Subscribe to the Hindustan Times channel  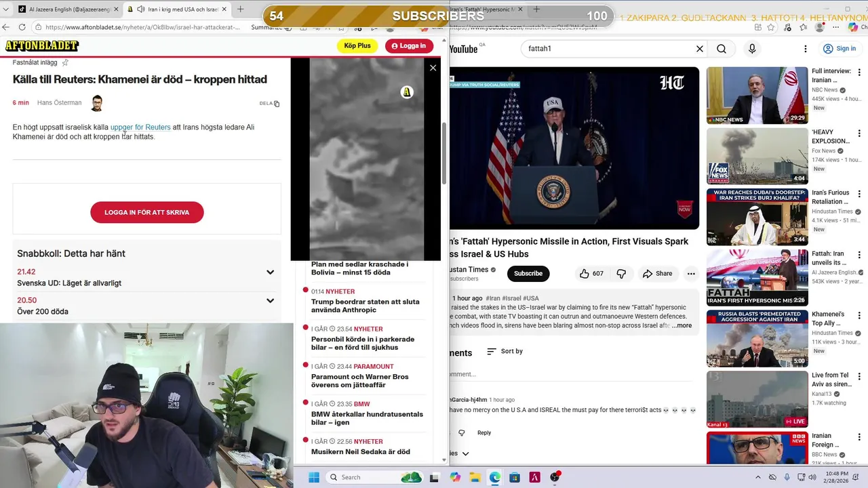(x=528, y=274)
